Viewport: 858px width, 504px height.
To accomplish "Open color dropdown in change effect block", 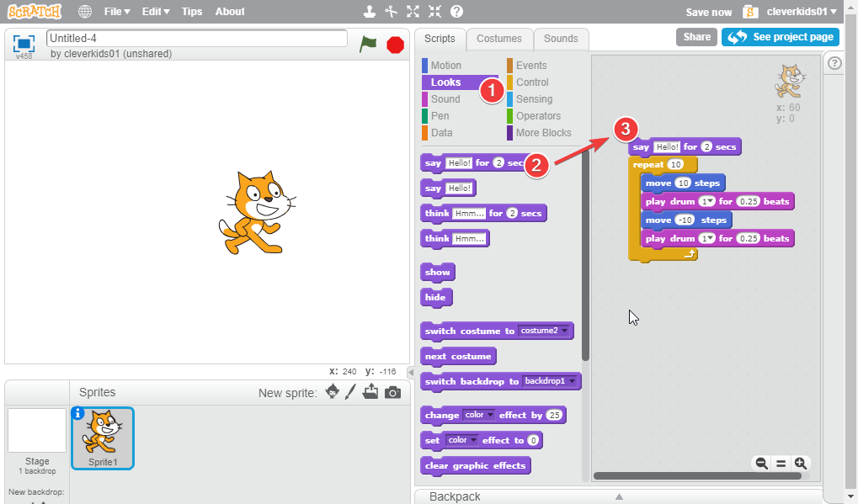I will point(479,415).
